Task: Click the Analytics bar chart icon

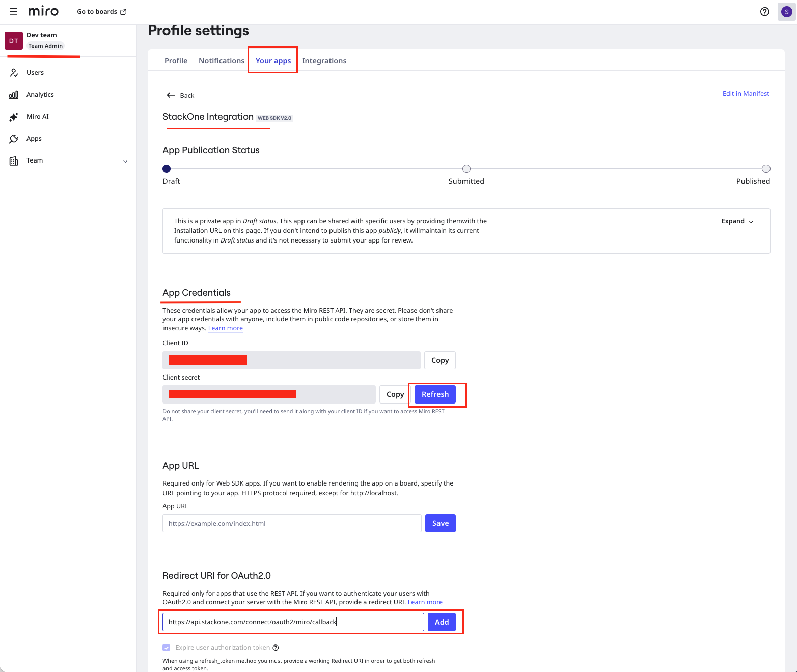Action: 14,95
